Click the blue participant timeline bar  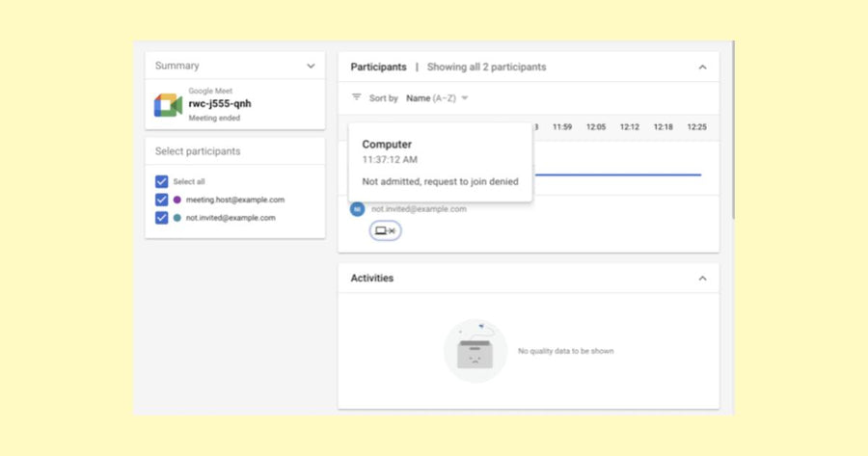618,174
